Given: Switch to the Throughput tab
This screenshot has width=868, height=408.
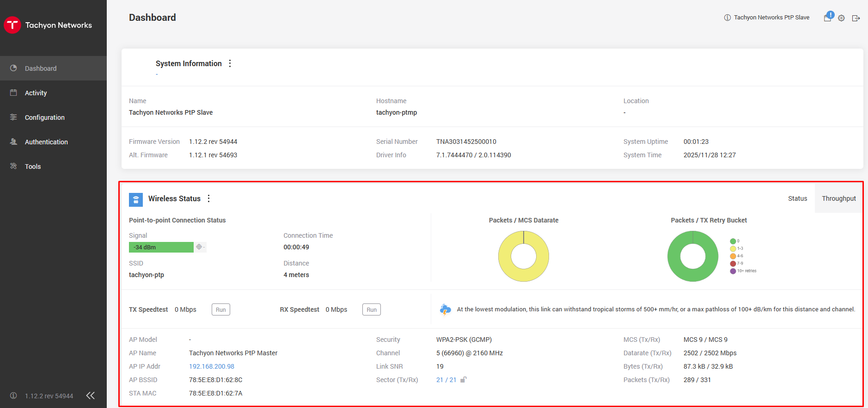Looking at the screenshot, I should (839, 198).
